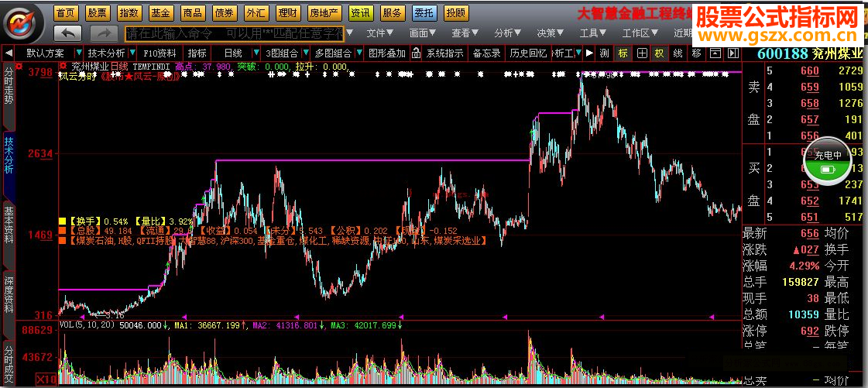The width and height of the screenshot is (868, 388).
Task: Click the 线 line drawing tool
Action: click(x=678, y=53)
